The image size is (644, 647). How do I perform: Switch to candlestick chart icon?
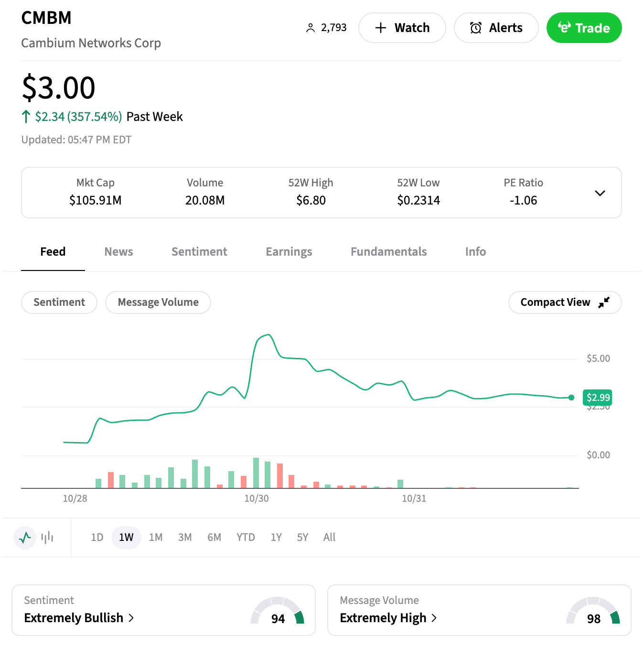[x=47, y=538]
